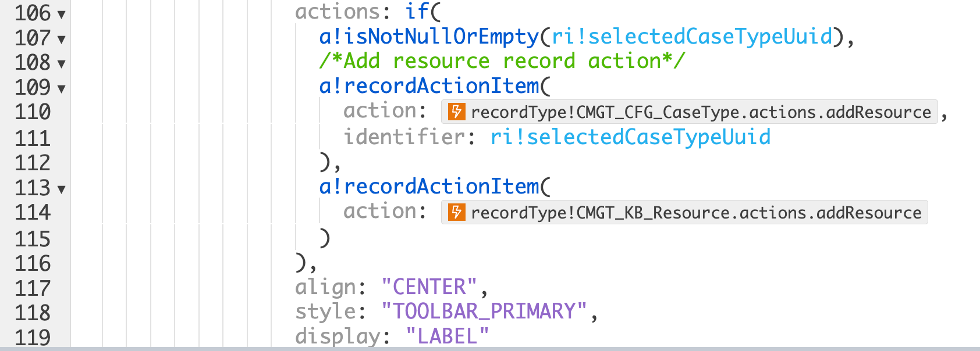980x351 pixels.
Task: Open the recordType!CMGT_KB_Resource.actions.addResource reference
Action: (684, 212)
